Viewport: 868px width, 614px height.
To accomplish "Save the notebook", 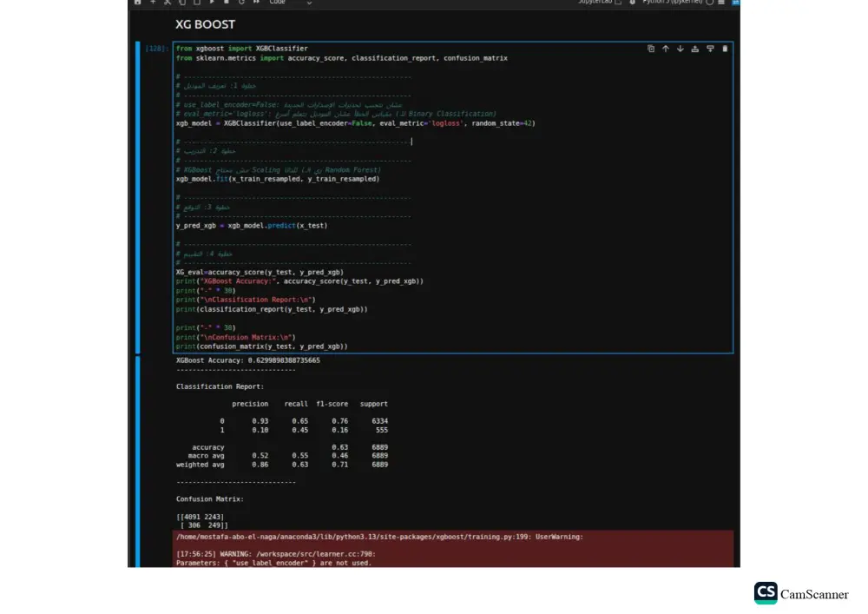I will pos(135,3).
